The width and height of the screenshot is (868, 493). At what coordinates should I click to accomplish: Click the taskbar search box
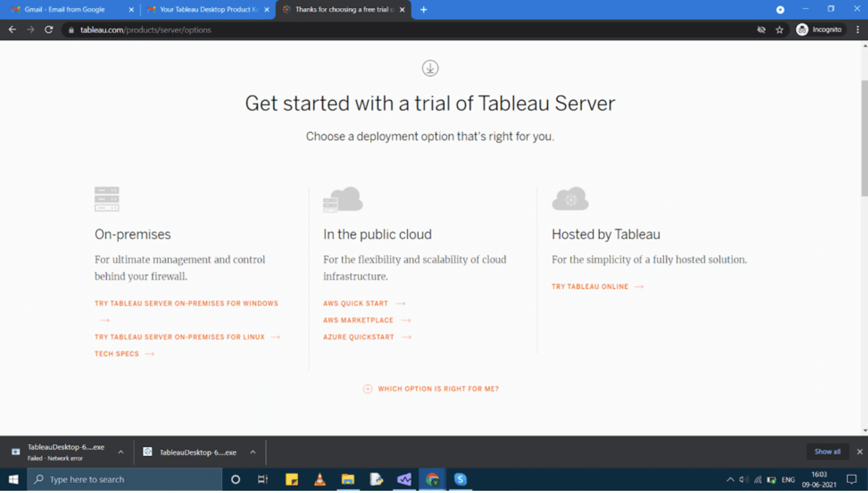click(124, 479)
